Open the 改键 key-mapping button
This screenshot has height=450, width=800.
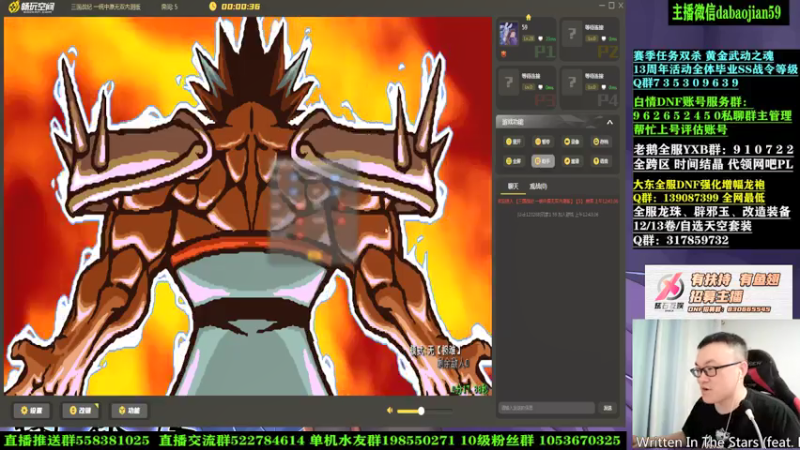point(81,410)
